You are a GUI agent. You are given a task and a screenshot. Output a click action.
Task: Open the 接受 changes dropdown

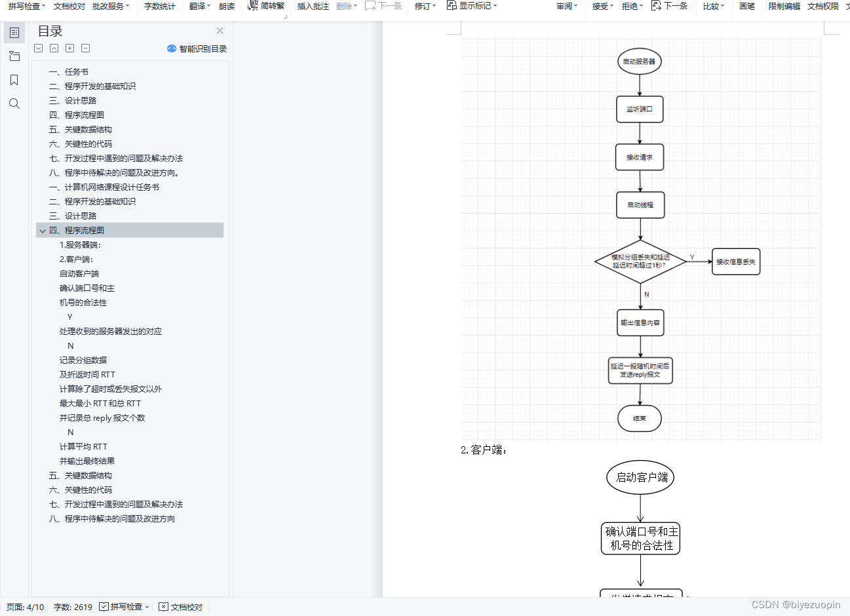(x=603, y=6)
